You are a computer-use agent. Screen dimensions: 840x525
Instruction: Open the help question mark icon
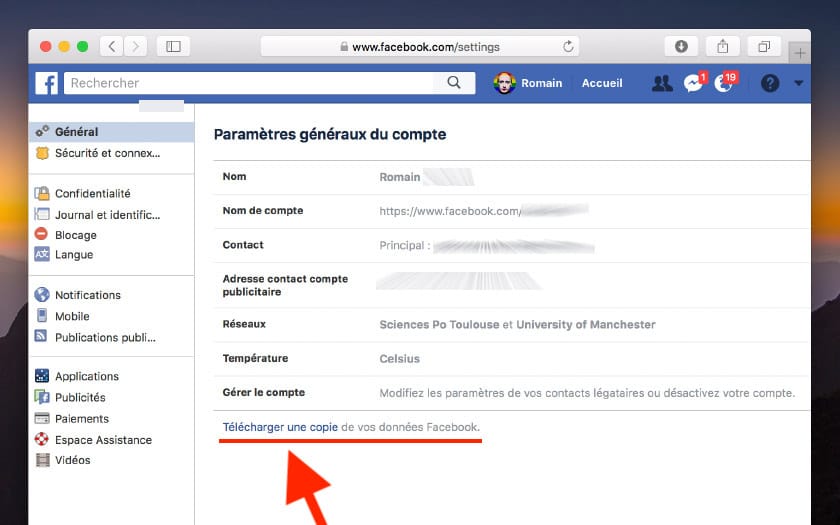tap(770, 83)
